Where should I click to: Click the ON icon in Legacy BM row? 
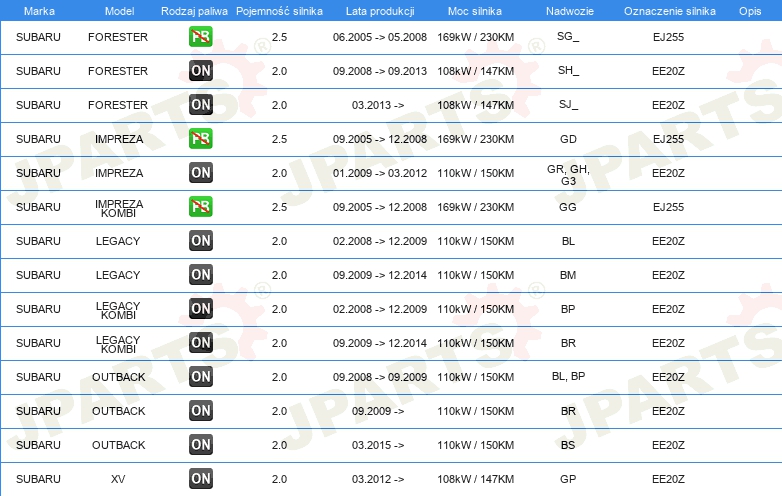pyautogui.click(x=201, y=275)
